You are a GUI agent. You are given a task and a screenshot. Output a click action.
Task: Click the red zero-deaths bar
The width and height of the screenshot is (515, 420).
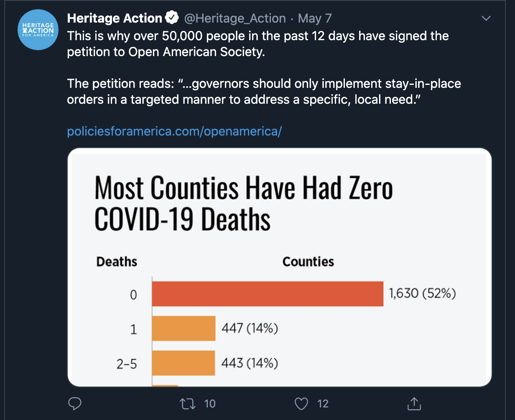(x=268, y=294)
